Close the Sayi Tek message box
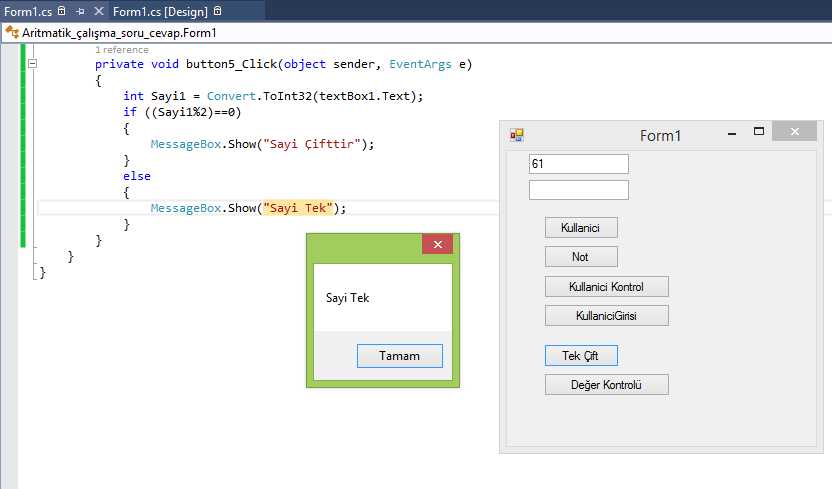This screenshot has height=489, width=832. coord(437,244)
